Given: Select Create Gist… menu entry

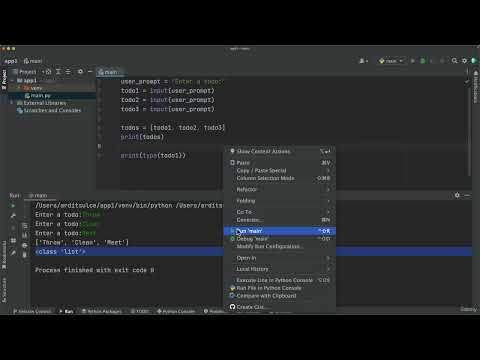Looking at the screenshot, I should (280, 307).
